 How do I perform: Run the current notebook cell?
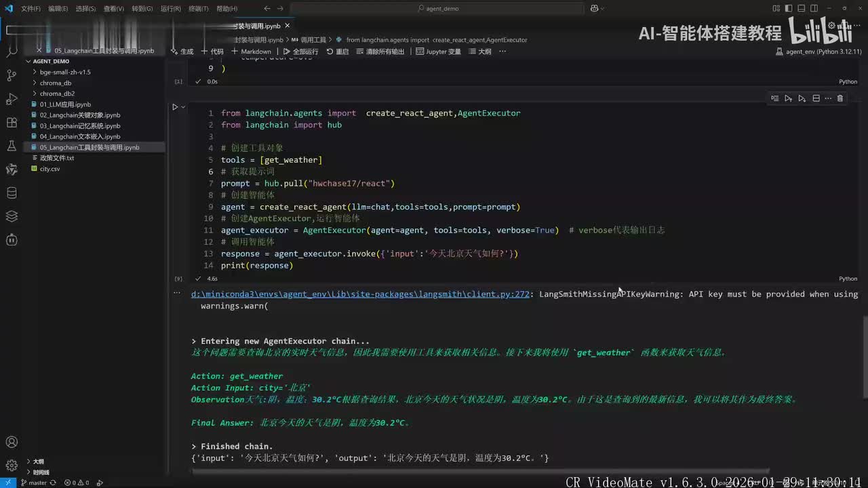(x=175, y=106)
